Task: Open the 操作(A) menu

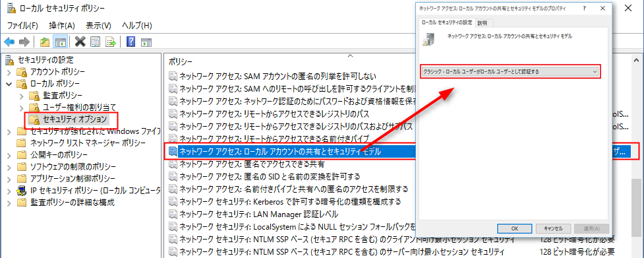Action: [61, 26]
